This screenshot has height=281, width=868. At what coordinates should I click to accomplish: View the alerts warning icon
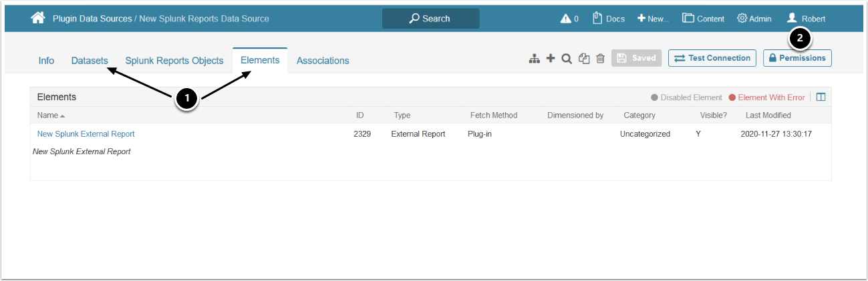pyautogui.click(x=565, y=19)
